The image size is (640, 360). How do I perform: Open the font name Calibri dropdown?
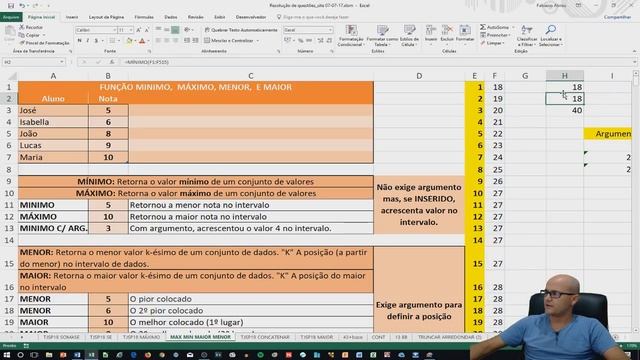coord(114,30)
